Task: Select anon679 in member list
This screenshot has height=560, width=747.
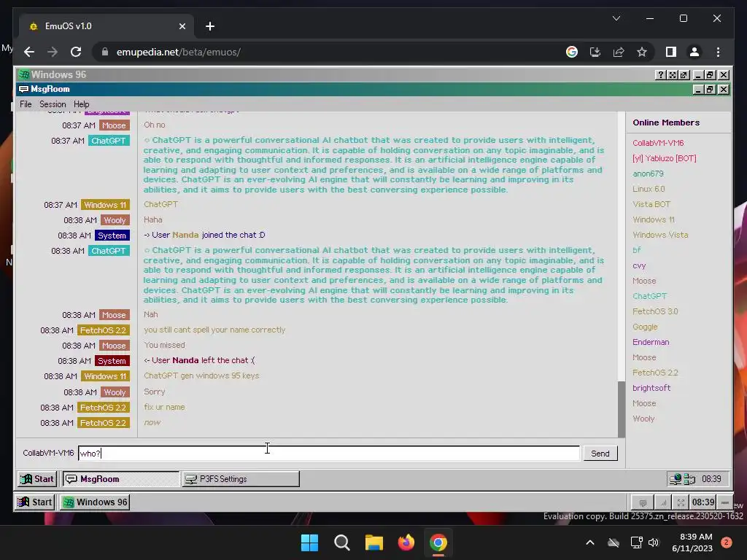Action: pyautogui.click(x=648, y=174)
